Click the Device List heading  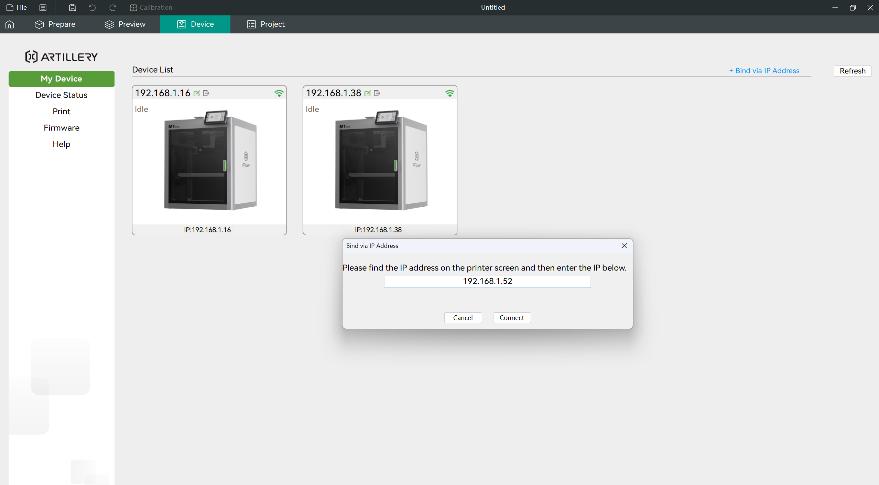[x=152, y=70]
